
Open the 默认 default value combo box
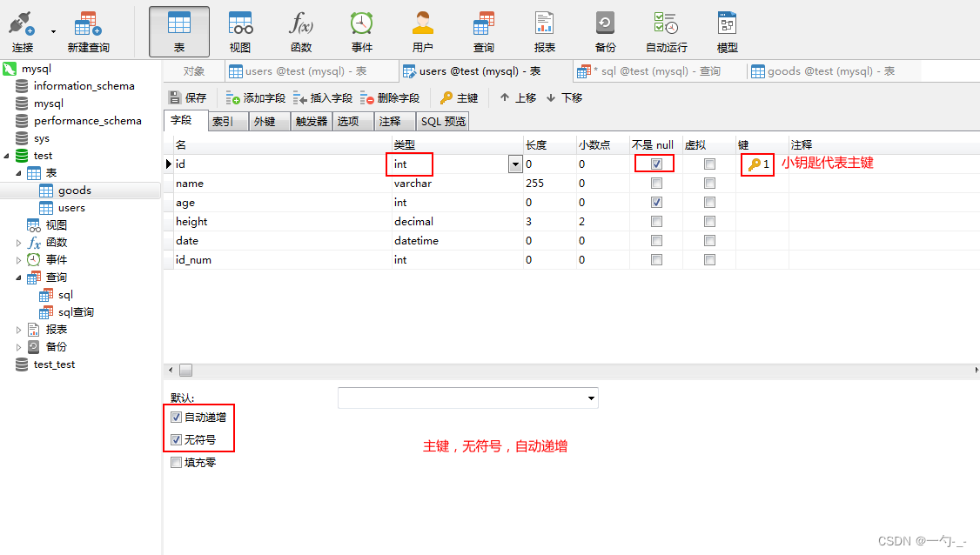(x=467, y=398)
